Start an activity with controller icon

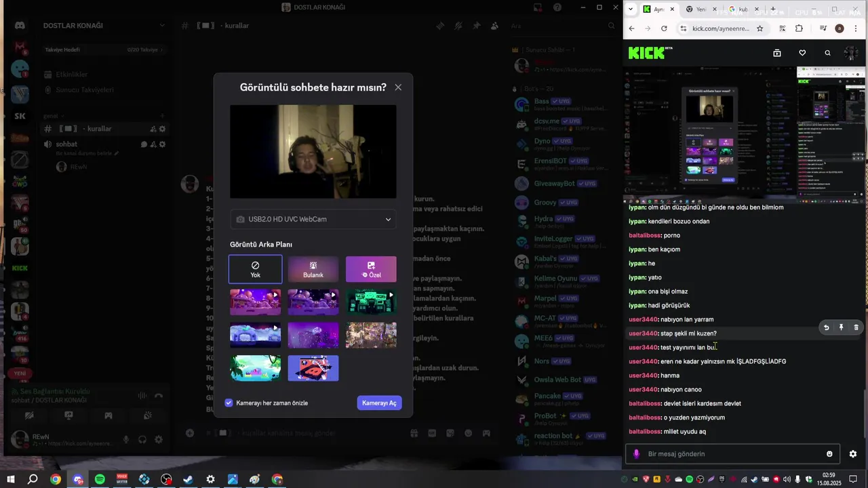coord(108,415)
